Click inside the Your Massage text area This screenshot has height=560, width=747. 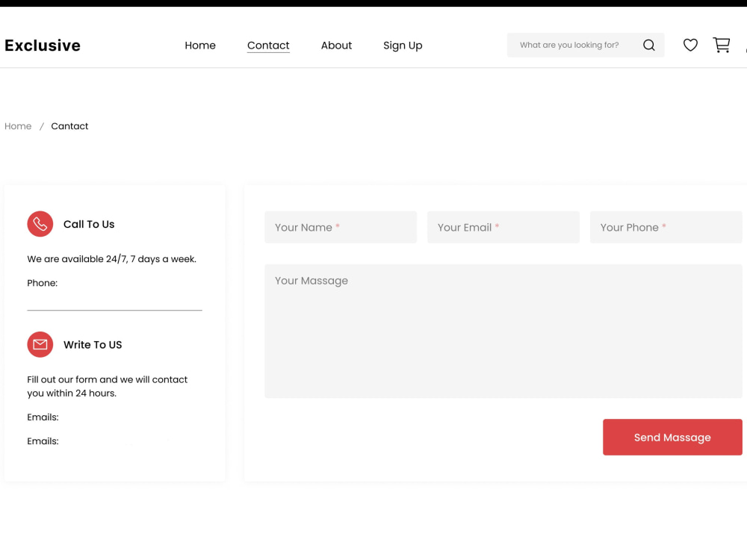click(503, 329)
